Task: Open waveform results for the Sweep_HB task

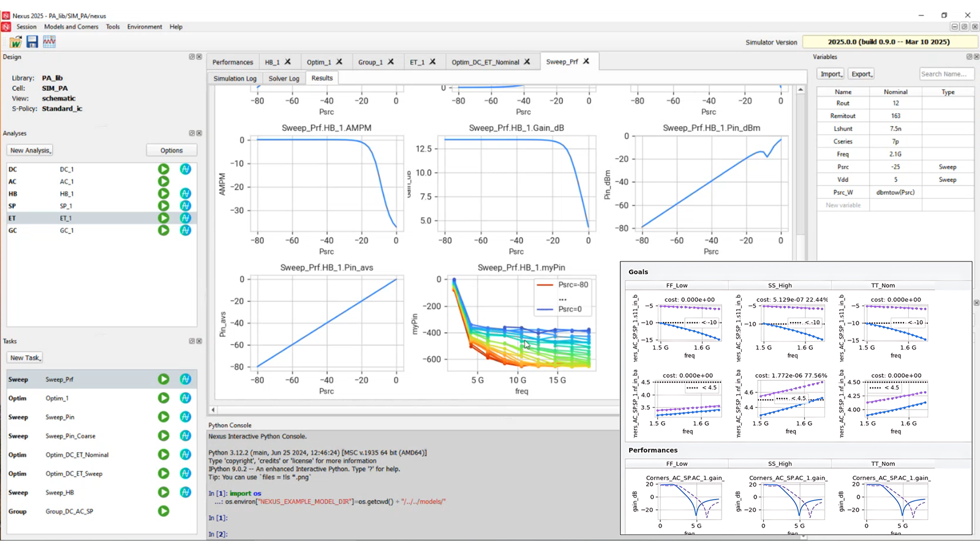Action: (x=185, y=492)
